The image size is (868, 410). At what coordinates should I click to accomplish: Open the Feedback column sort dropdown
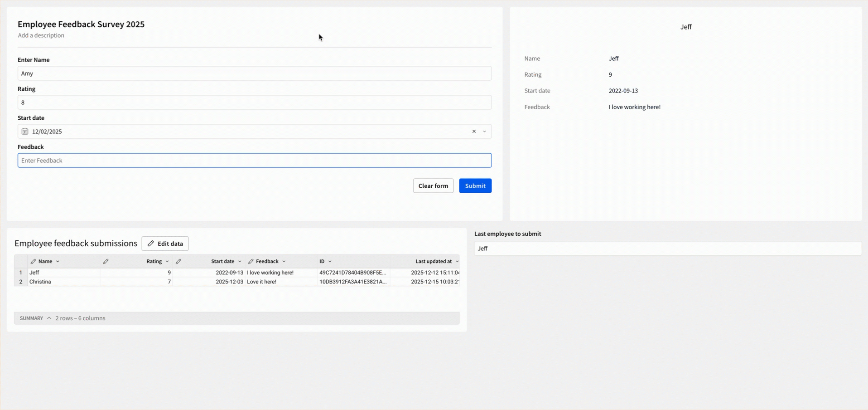(x=285, y=261)
